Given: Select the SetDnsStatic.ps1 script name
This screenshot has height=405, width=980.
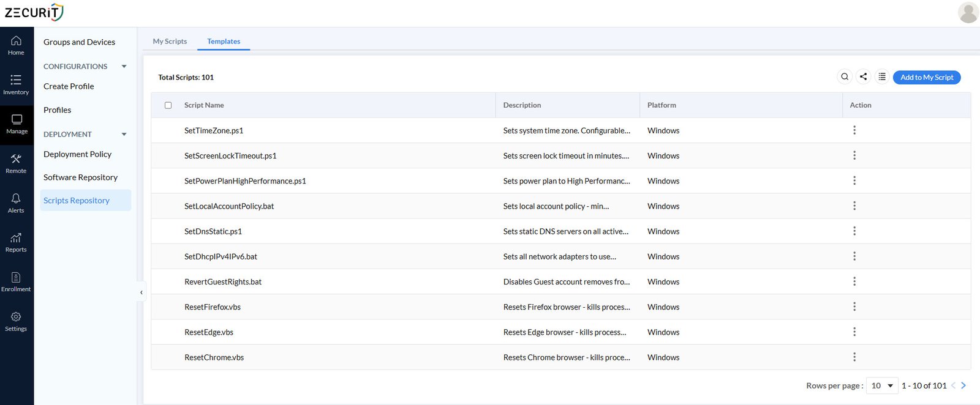Looking at the screenshot, I should pyautogui.click(x=213, y=231).
